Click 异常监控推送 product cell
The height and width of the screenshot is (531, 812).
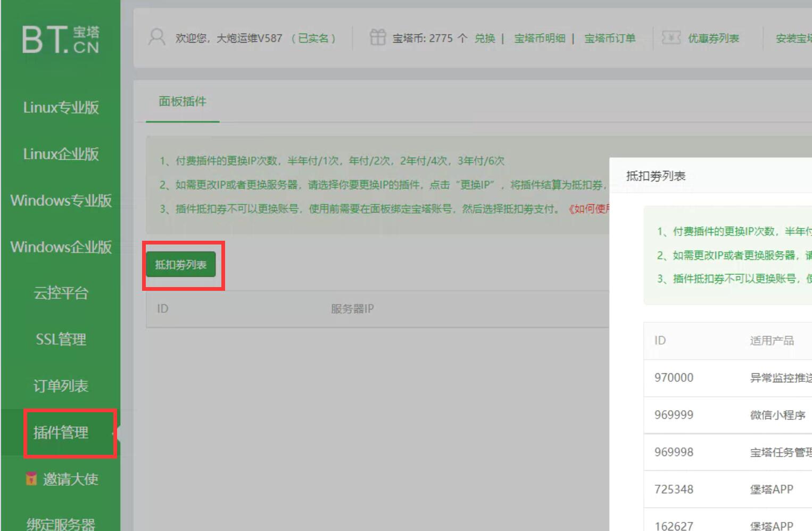781,378
